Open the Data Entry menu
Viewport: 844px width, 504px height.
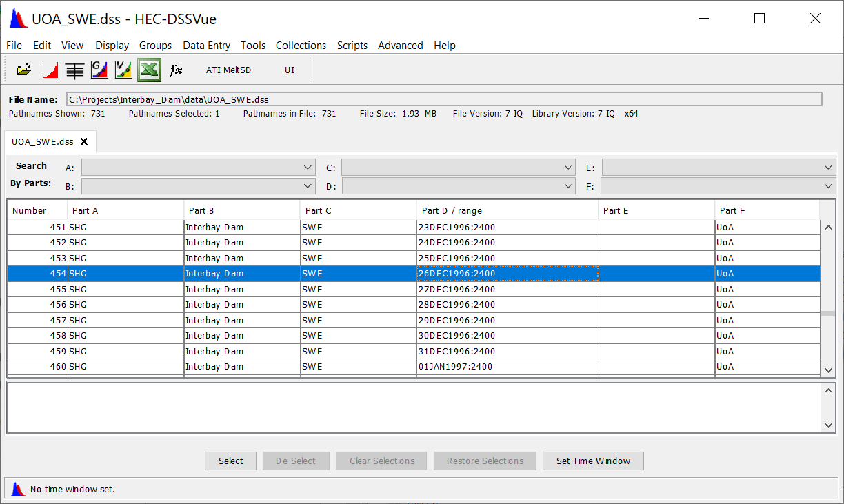pyautogui.click(x=207, y=46)
